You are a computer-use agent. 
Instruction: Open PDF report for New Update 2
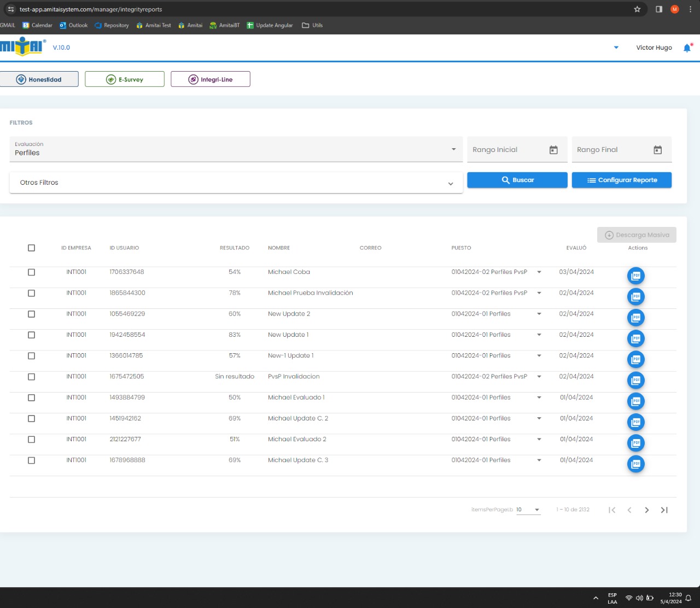coord(635,318)
